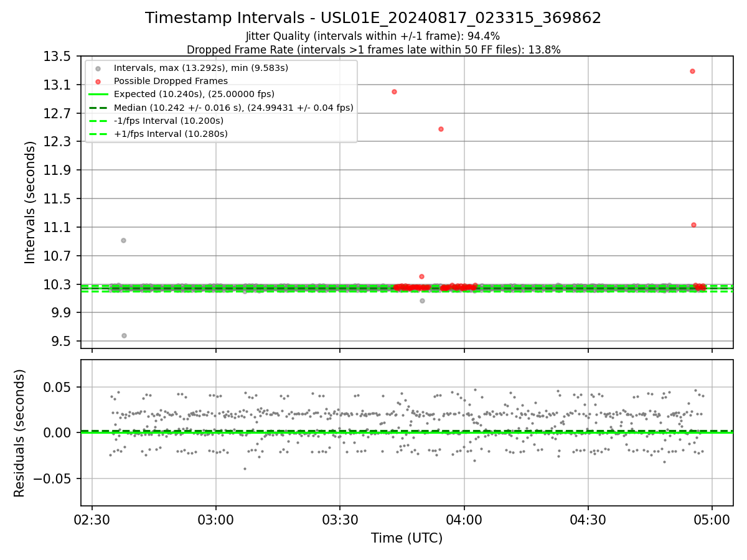Click the gray interval point near 10.1 seconds
747x560 pixels.
click(422, 301)
